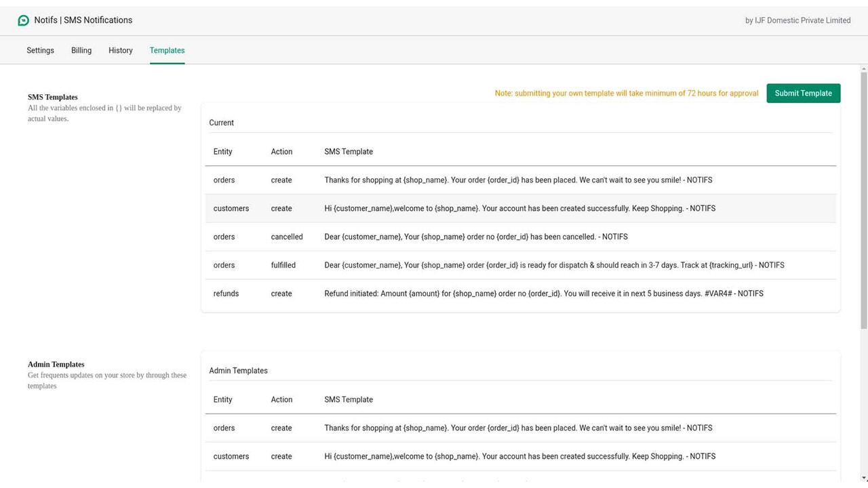Click the IJF Domestic Private Limited credit
This screenshot has width=868, height=488.
coord(797,20)
